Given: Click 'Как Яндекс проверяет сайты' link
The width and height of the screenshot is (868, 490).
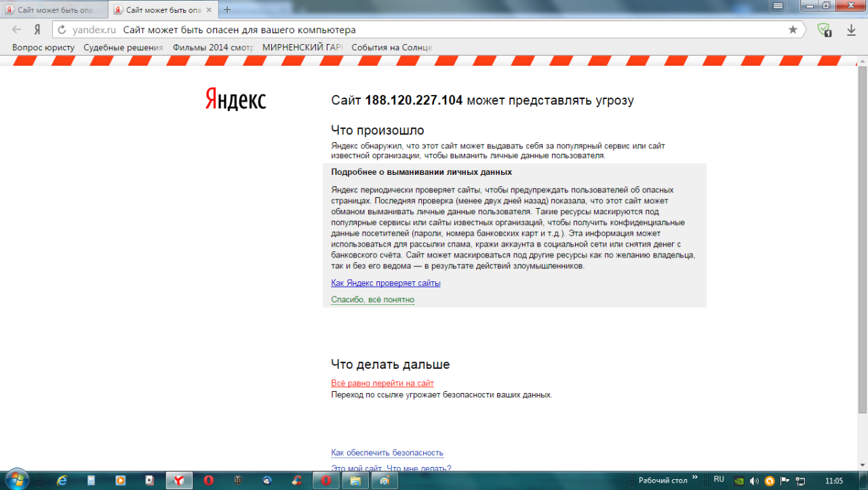Looking at the screenshot, I should click(x=385, y=283).
